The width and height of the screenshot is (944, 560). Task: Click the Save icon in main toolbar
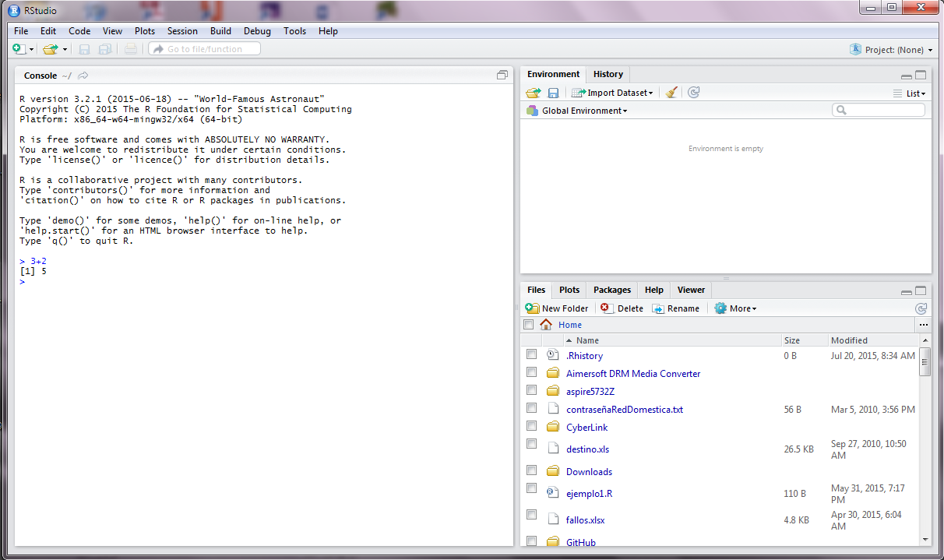(84, 49)
